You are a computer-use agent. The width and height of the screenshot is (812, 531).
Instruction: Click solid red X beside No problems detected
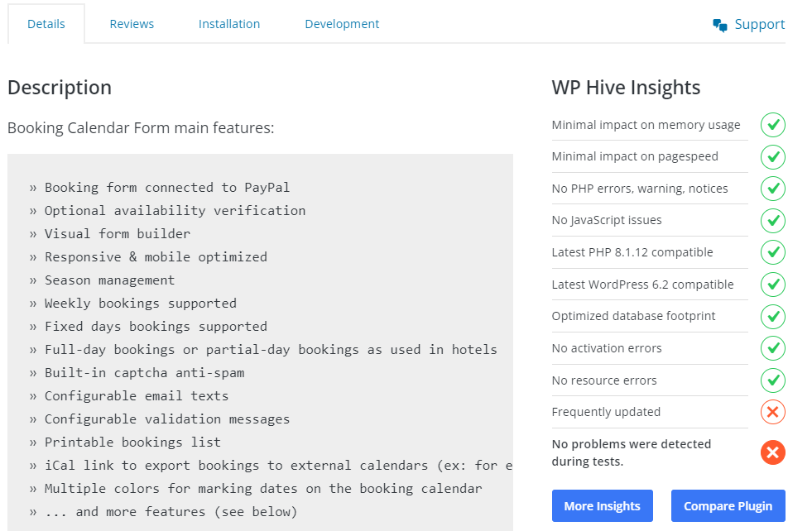point(772,452)
